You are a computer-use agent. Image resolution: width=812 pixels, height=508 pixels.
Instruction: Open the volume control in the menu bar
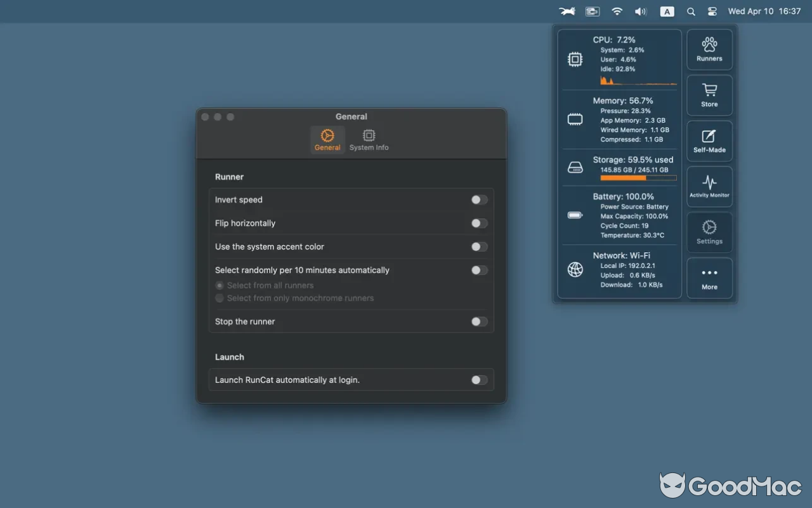(x=640, y=11)
